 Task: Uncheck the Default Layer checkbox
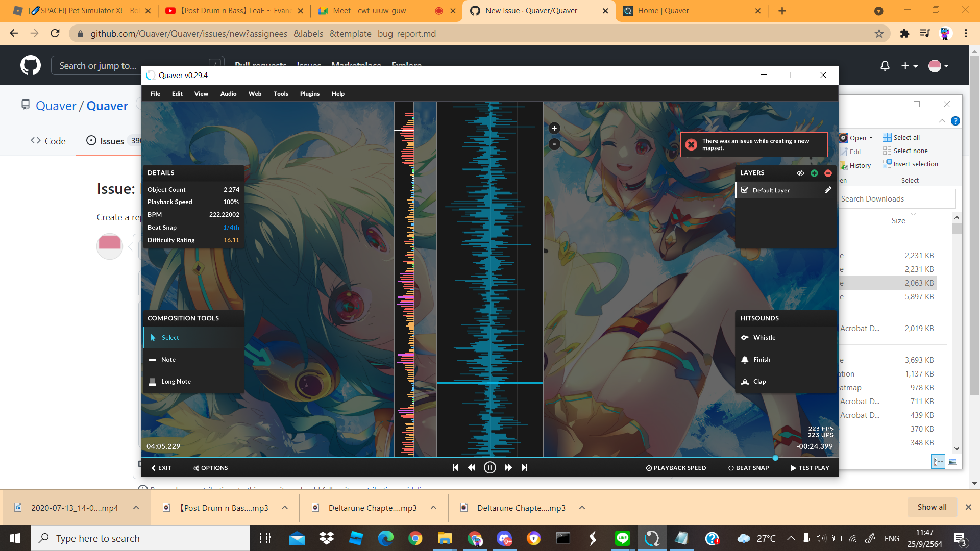pyautogui.click(x=745, y=189)
